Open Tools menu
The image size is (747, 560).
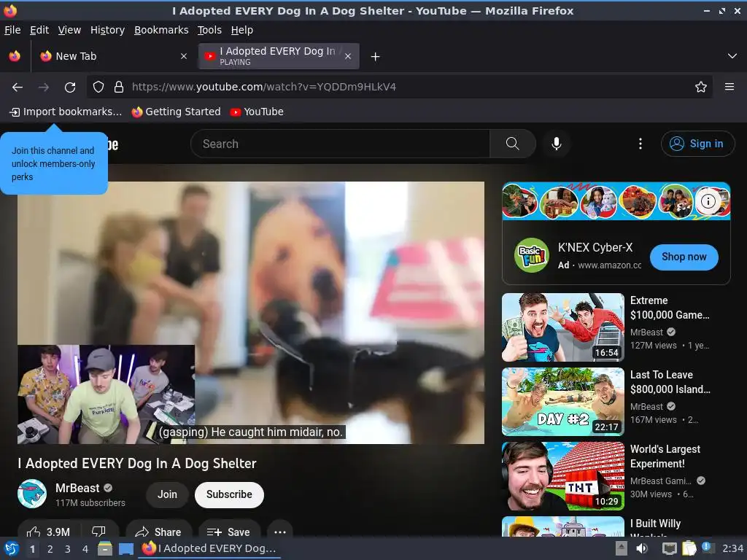(x=209, y=30)
